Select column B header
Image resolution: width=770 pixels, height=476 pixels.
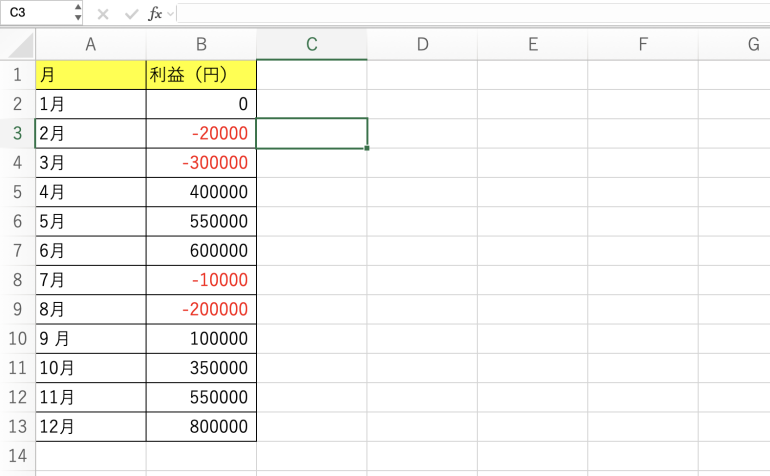pyautogui.click(x=201, y=45)
